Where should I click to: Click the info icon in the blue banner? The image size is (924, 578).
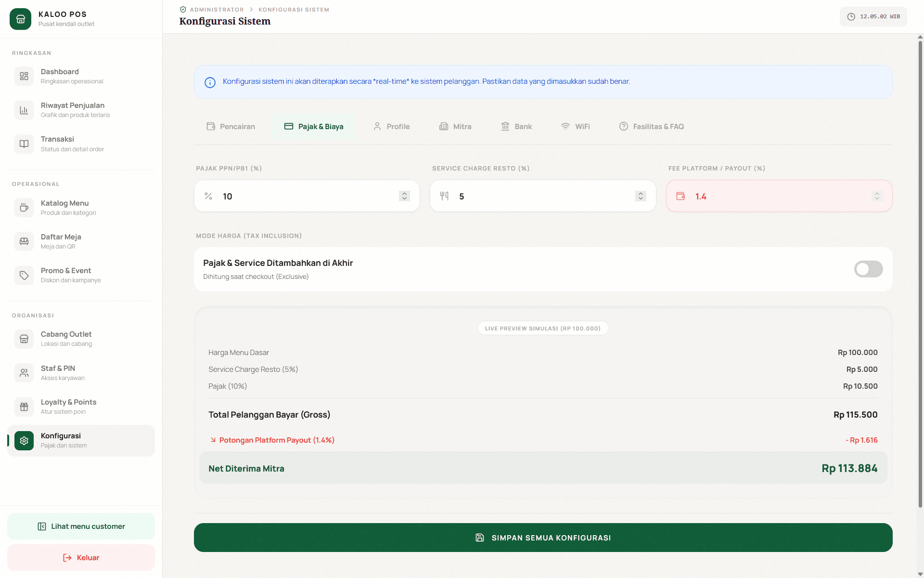(x=210, y=82)
